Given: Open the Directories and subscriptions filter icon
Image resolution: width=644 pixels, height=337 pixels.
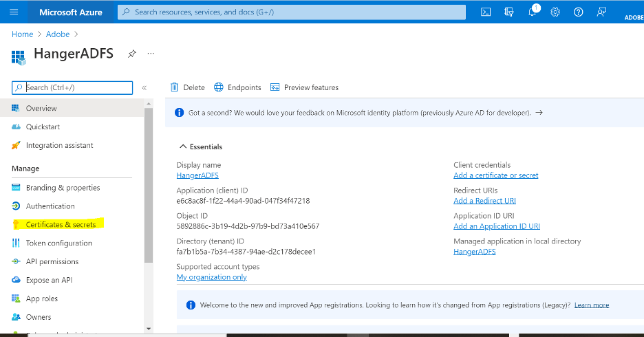Looking at the screenshot, I should tap(508, 12).
